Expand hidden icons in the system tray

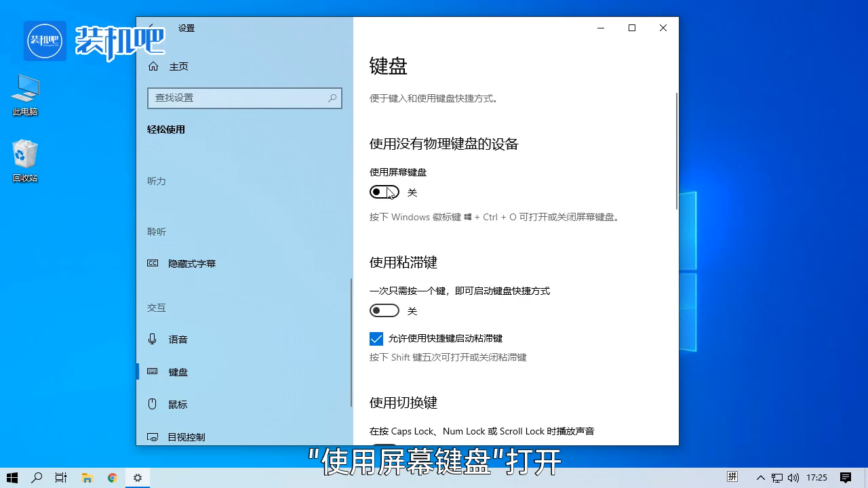click(760, 477)
